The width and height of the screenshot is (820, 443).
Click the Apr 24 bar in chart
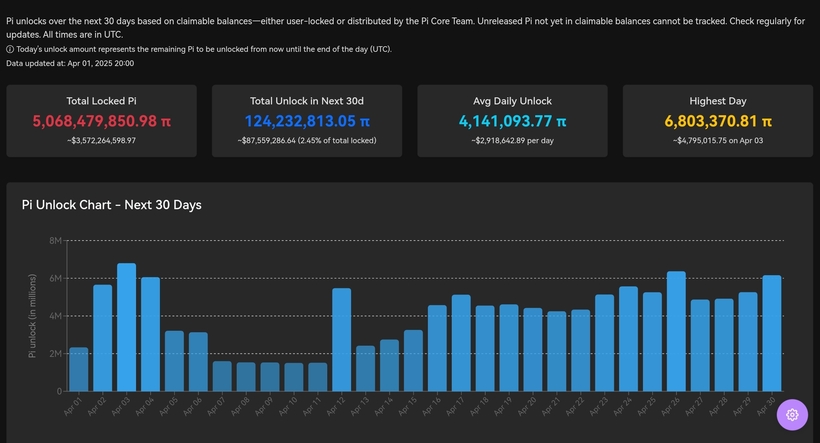coord(629,339)
